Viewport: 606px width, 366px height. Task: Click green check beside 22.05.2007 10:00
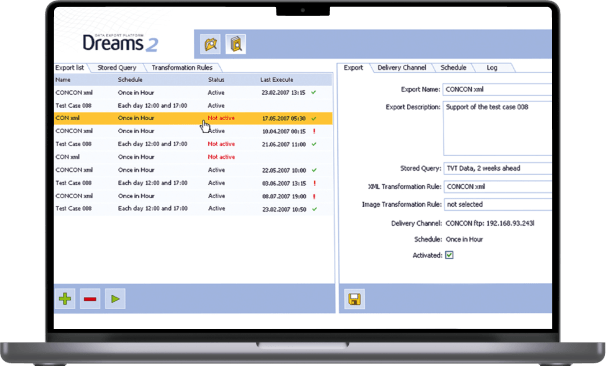click(314, 170)
